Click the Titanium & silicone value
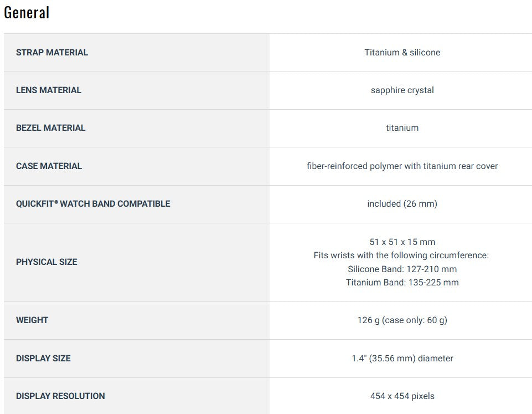Screen dimensions: 532x414 (x=402, y=53)
